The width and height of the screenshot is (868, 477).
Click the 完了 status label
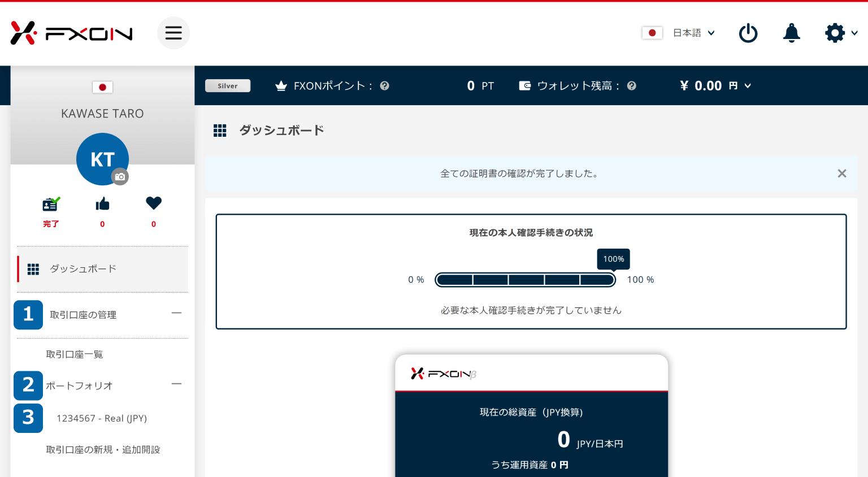(51, 224)
